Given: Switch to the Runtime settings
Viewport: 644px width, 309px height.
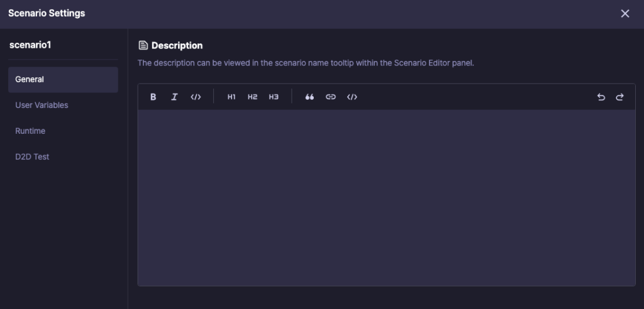Looking at the screenshot, I should (30, 131).
